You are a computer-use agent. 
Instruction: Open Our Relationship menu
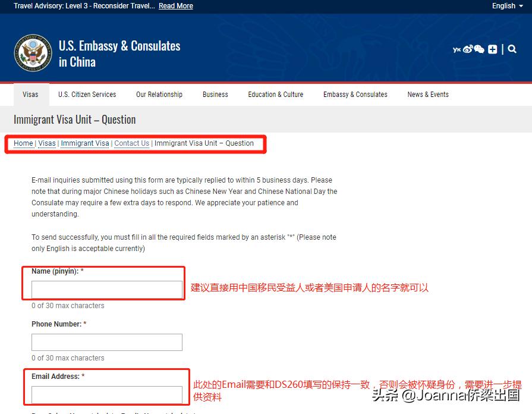coord(159,95)
